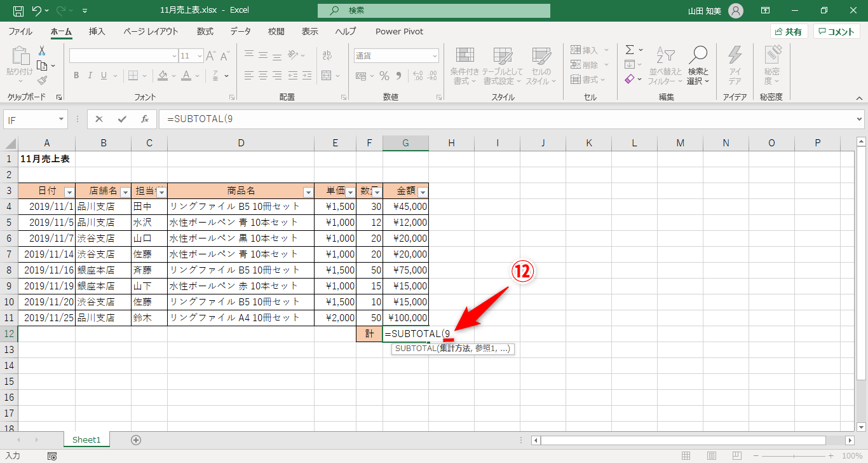Click account name 山田 知美

pyautogui.click(x=705, y=11)
